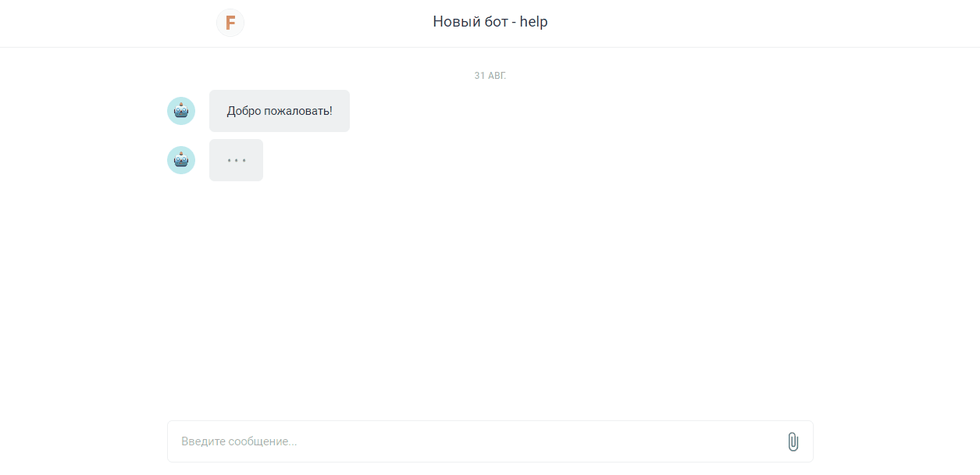Open the brand logo left of title
Image resolution: width=980 pixels, height=475 pixels.
click(230, 23)
